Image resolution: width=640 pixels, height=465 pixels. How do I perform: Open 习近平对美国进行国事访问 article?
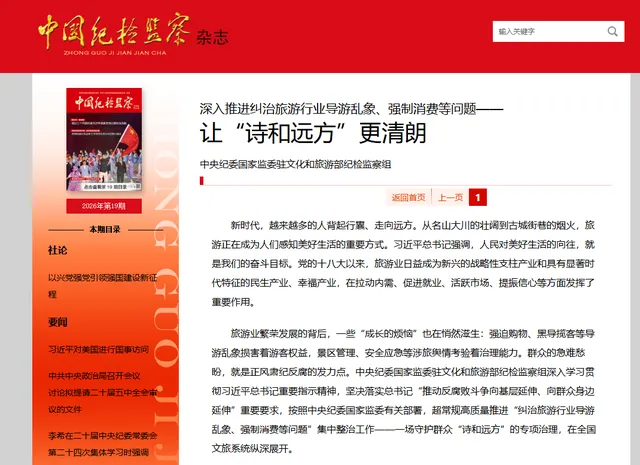click(x=98, y=350)
